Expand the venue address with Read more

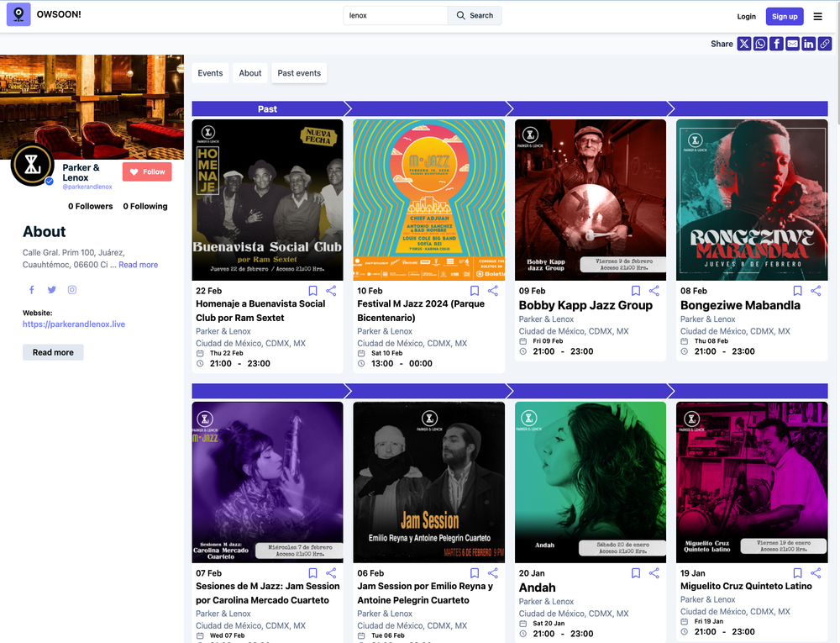tap(138, 264)
